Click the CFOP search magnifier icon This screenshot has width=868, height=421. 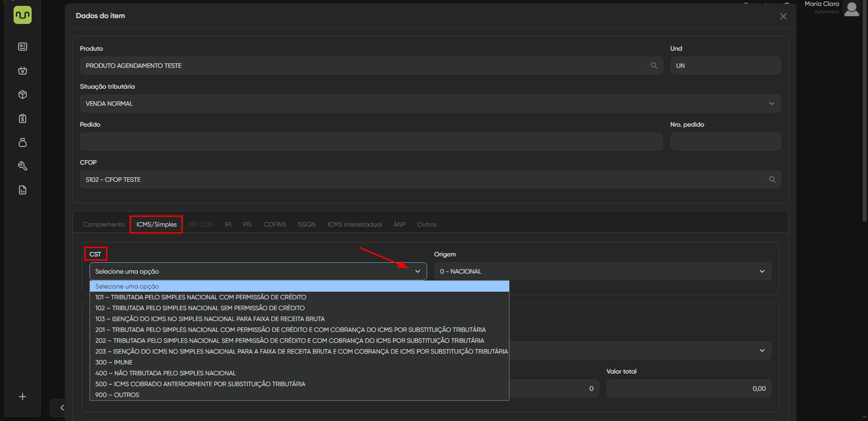[x=772, y=180]
